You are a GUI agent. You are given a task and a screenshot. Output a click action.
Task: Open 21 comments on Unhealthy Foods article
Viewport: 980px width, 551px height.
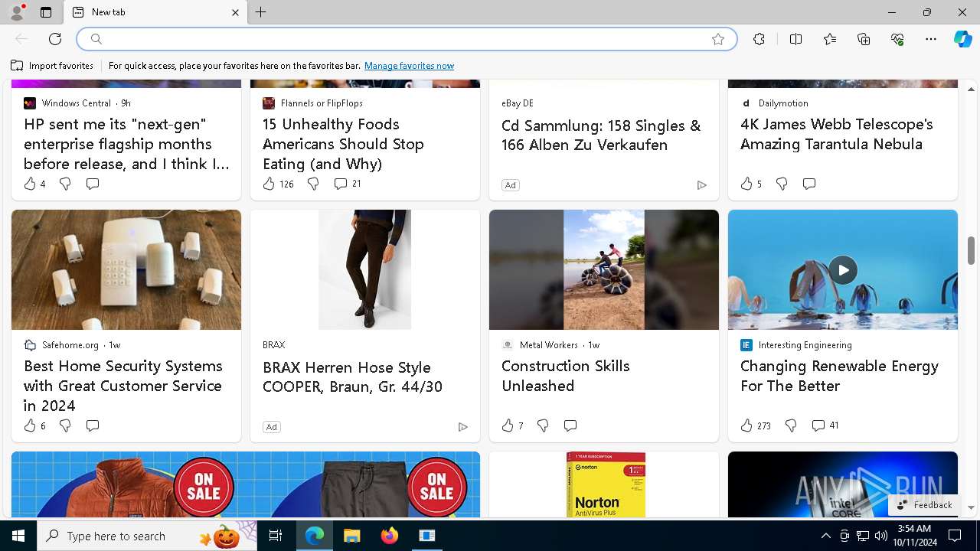pyautogui.click(x=348, y=184)
